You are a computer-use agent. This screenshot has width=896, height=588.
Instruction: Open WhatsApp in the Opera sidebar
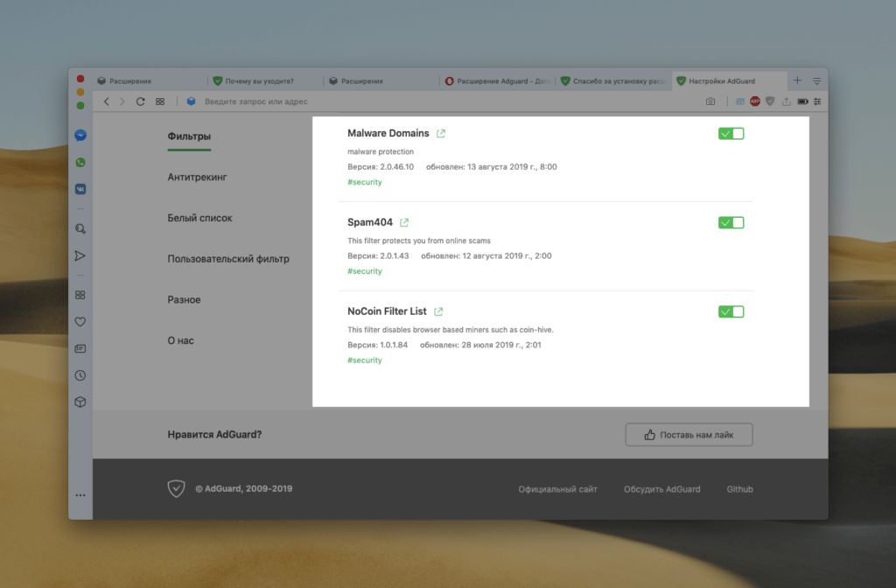(x=80, y=162)
